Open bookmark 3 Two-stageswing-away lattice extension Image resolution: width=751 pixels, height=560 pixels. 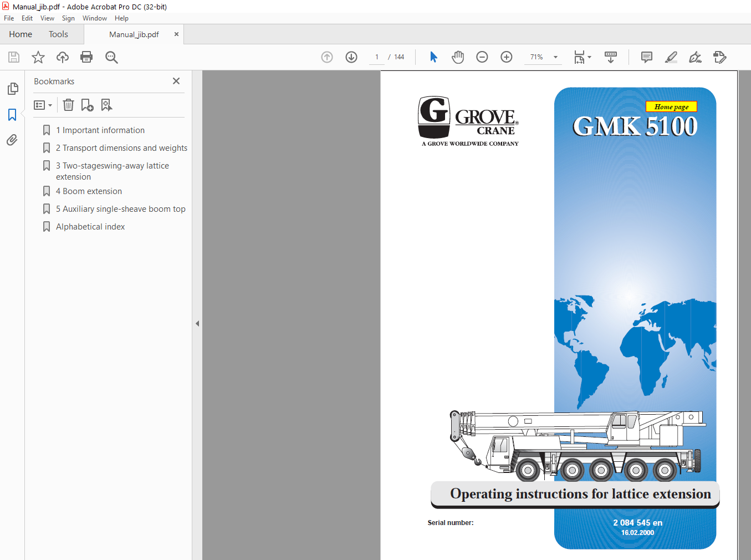tap(113, 171)
